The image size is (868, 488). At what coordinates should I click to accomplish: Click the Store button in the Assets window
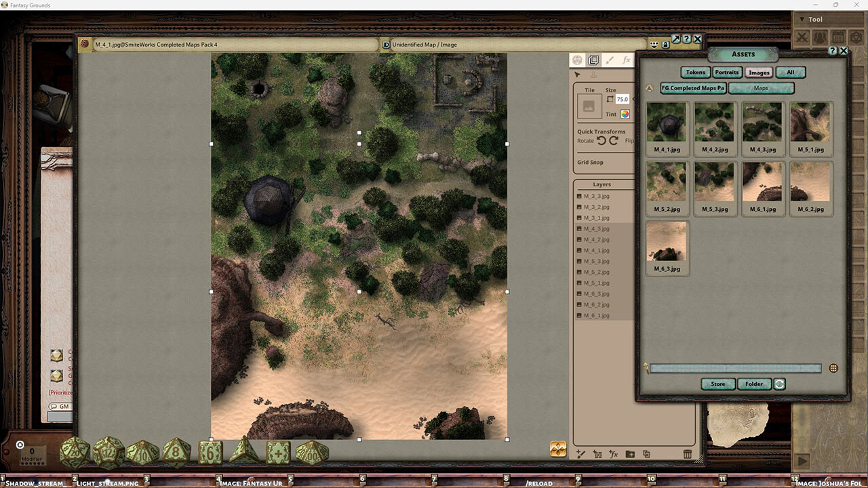tap(717, 384)
